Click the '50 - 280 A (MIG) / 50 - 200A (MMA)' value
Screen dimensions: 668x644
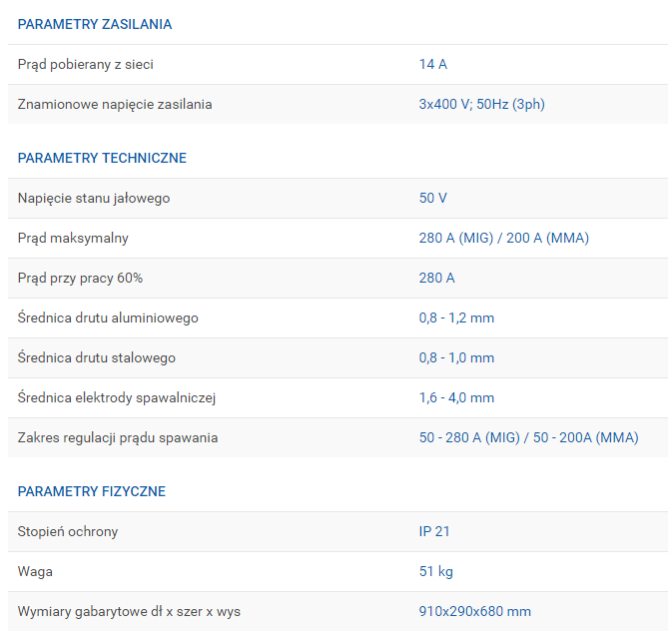point(528,437)
